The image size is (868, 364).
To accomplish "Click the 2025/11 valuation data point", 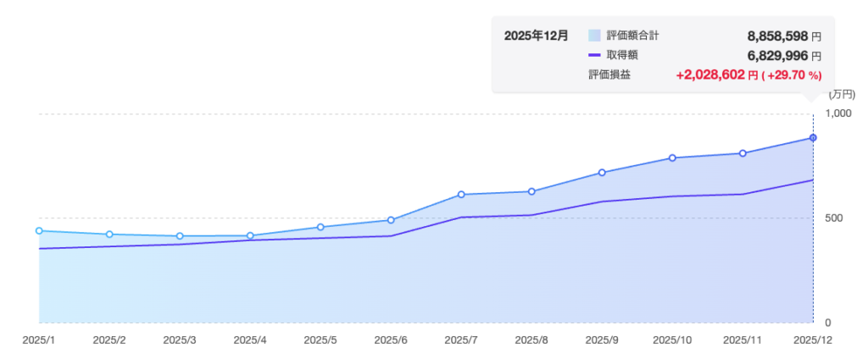I will tap(743, 153).
